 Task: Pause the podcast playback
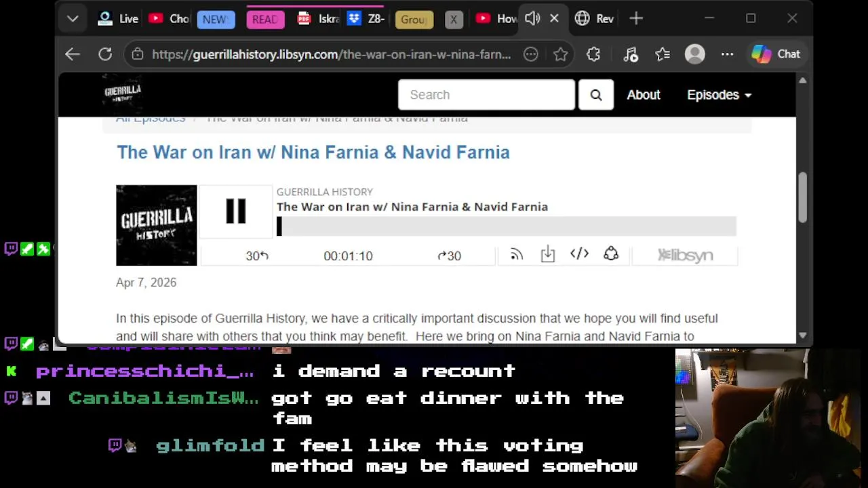(x=235, y=211)
